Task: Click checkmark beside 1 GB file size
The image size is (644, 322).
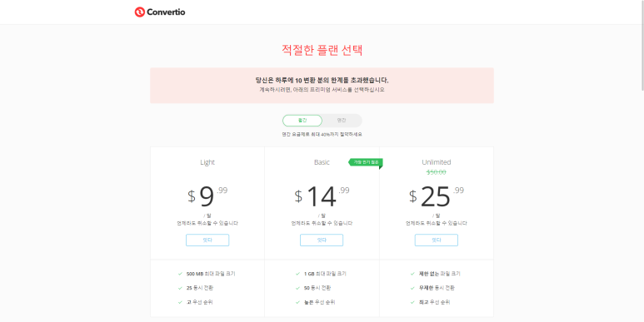Action: tap(297, 274)
